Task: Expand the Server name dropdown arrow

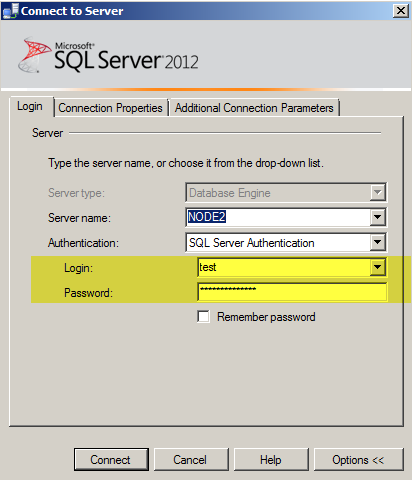Action: [x=378, y=217]
